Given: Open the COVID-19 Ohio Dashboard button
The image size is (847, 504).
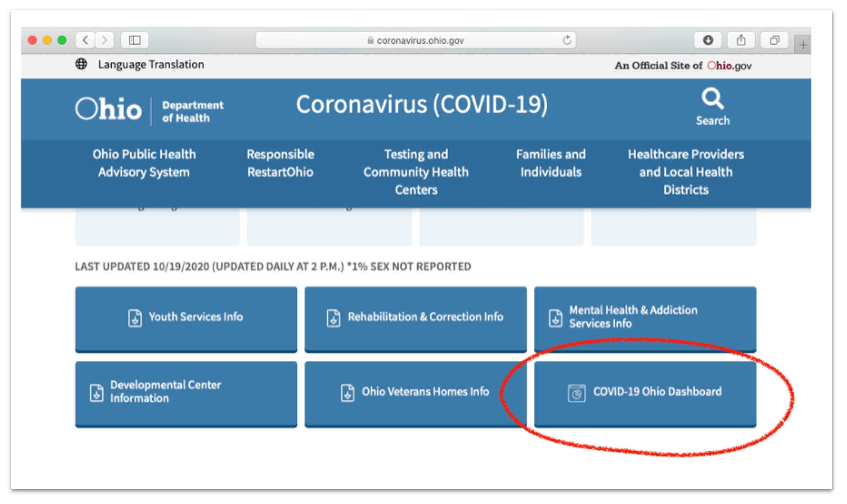Looking at the screenshot, I should 645,394.
